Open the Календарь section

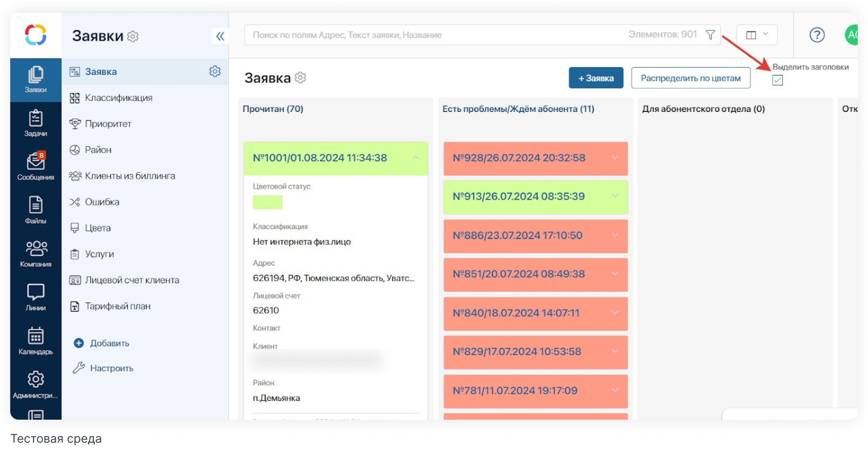(x=36, y=341)
